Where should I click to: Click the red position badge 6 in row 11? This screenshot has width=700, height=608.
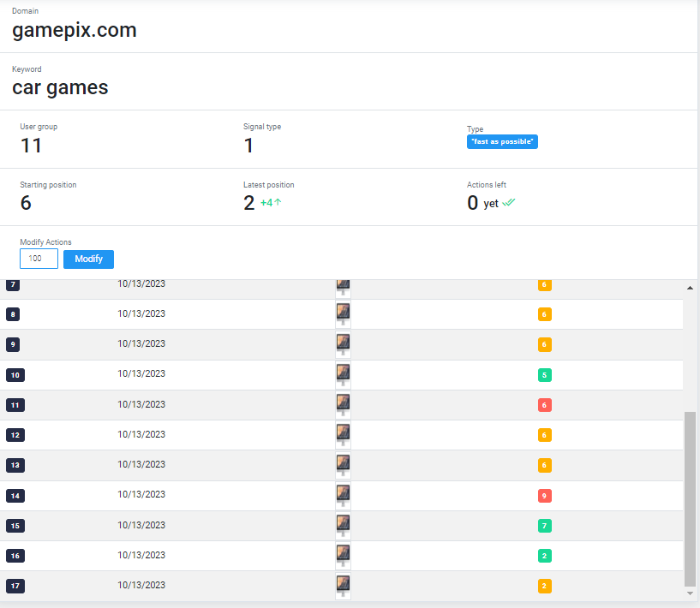tap(545, 405)
